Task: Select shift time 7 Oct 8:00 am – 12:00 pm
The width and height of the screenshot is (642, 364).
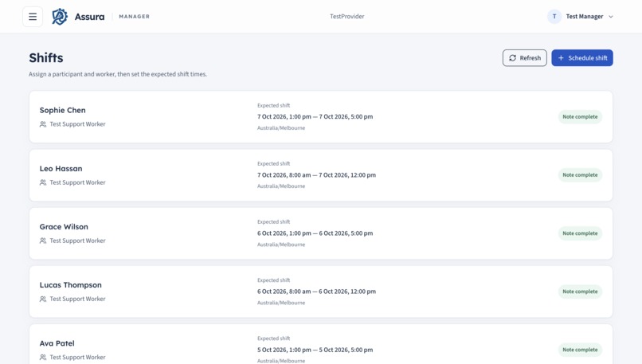Action: point(316,175)
